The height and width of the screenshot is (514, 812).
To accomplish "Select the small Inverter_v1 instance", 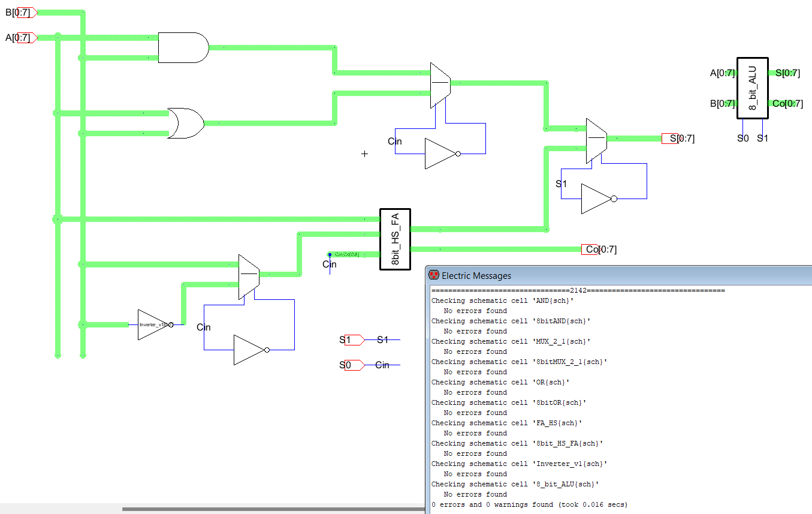I will point(155,324).
